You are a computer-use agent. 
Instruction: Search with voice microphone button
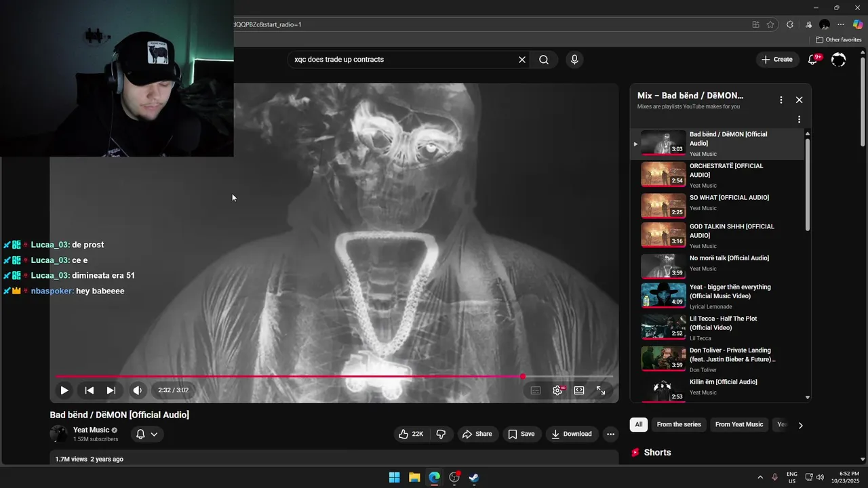[574, 60]
